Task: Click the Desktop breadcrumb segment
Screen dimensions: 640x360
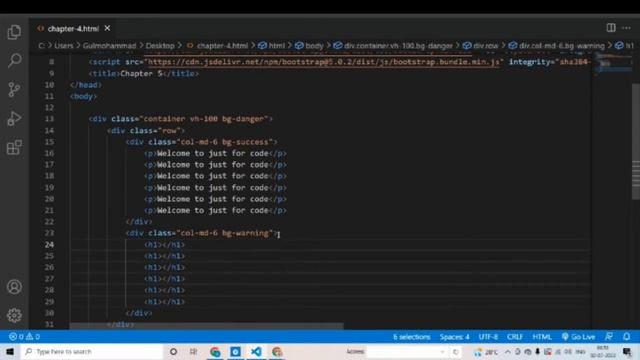Action: tap(160, 46)
